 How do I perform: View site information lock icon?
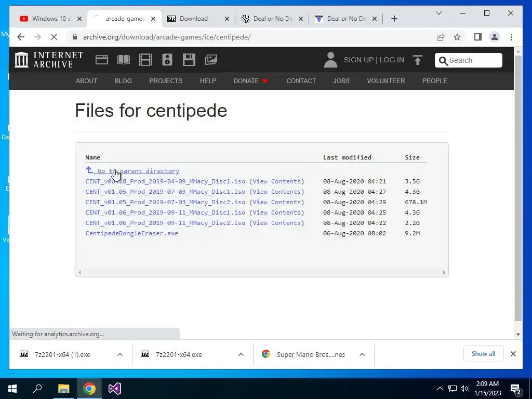pyautogui.click(x=75, y=37)
